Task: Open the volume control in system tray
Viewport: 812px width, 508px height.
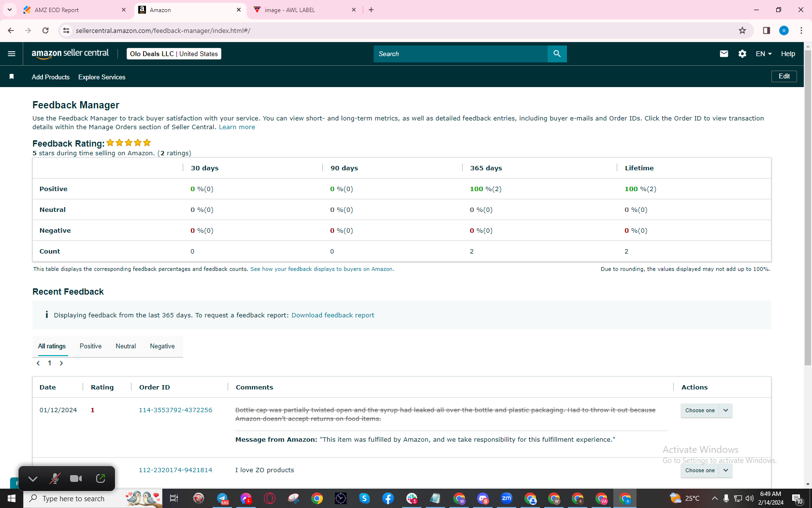Action: (x=750, y=498)
